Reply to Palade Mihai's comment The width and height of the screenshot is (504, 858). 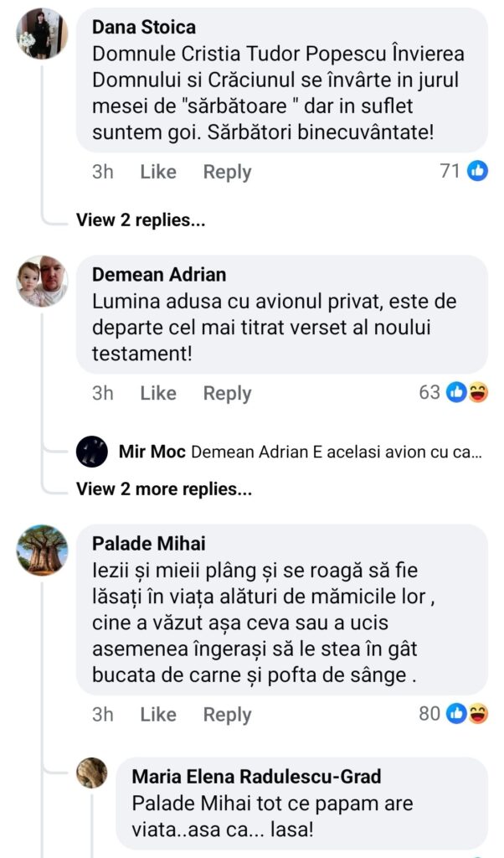(227, 715)
